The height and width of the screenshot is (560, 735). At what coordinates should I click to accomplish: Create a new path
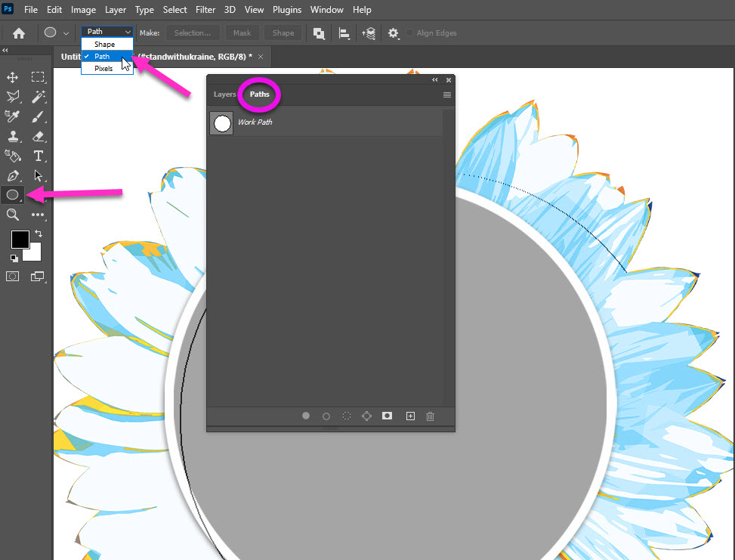point(410,416)
